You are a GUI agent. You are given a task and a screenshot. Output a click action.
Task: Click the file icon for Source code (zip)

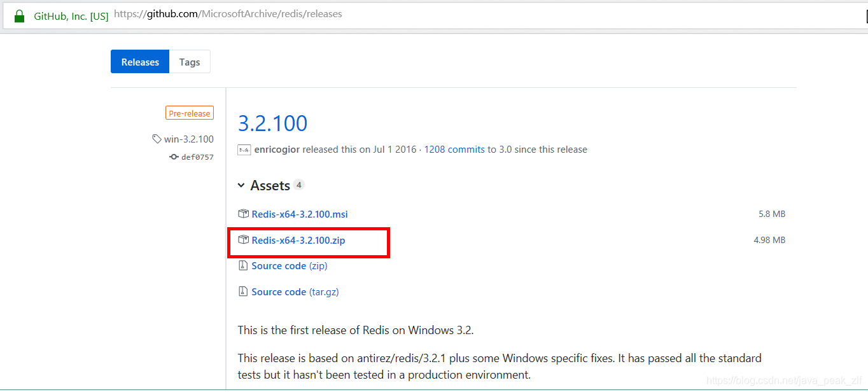tap(242, 266)
